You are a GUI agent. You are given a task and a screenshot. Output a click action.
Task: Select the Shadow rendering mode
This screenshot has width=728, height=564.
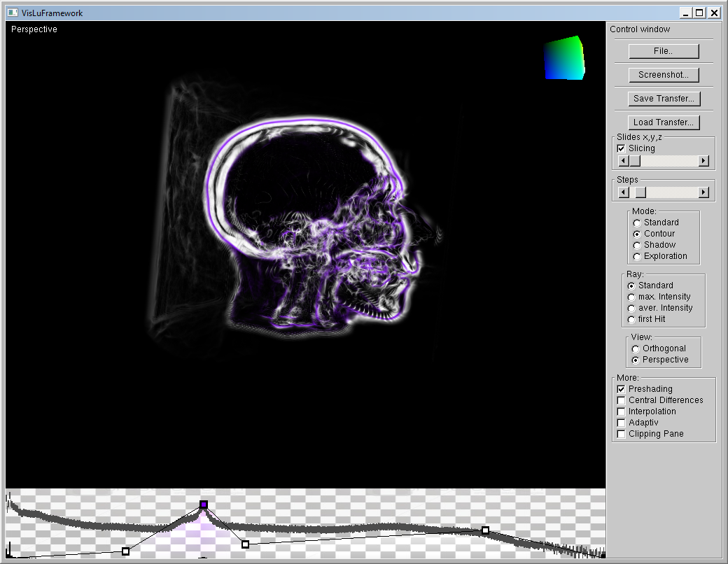tap(636, 245)
